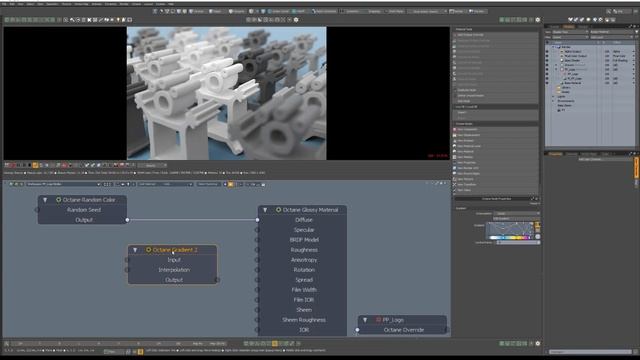
Task: Click the Random Seed input port
Action: pos(37,210)
